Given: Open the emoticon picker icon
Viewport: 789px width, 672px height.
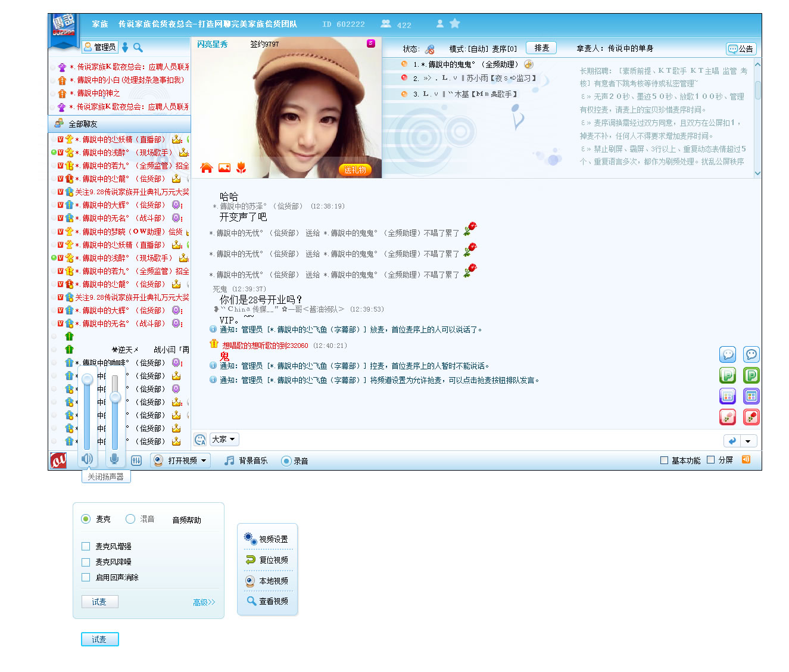Looking at the screenshot, I should pos(200,440).
